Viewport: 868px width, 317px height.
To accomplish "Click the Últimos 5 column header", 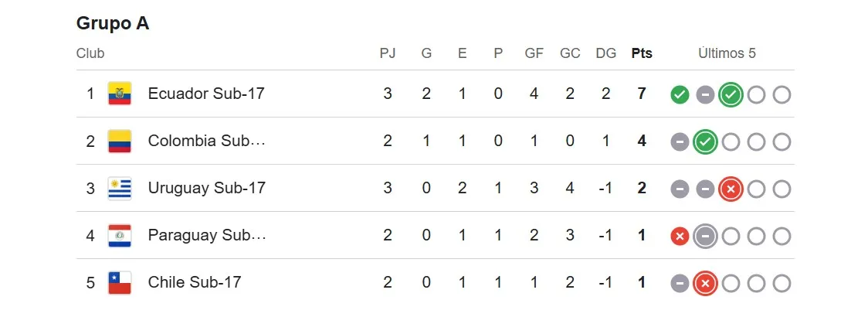I will point(727,53).
